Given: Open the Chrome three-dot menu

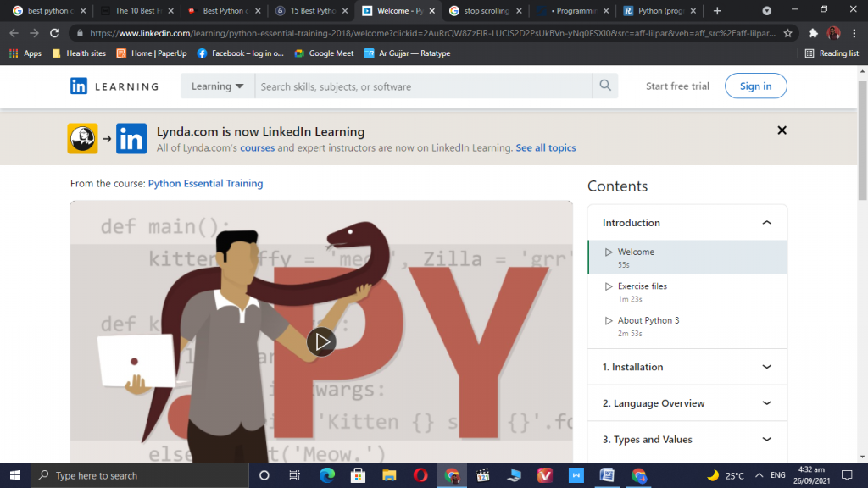Looking at the screenshot, I should (x=854, y=33).
